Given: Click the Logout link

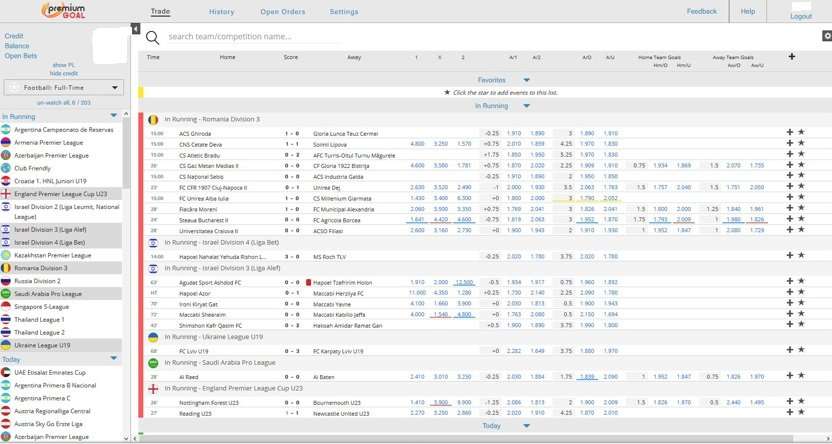Looking at the screenshot, I should pos(800,16).
